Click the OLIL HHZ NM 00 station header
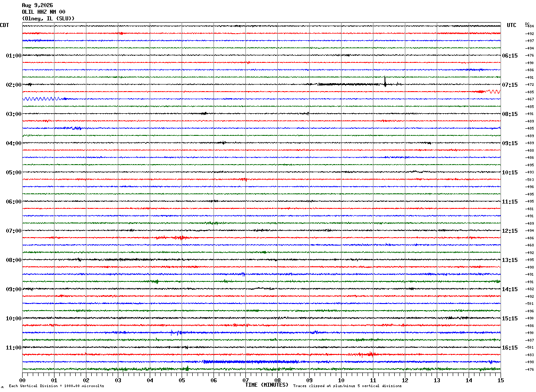This screenshot has height=392, width=536. 43,12
